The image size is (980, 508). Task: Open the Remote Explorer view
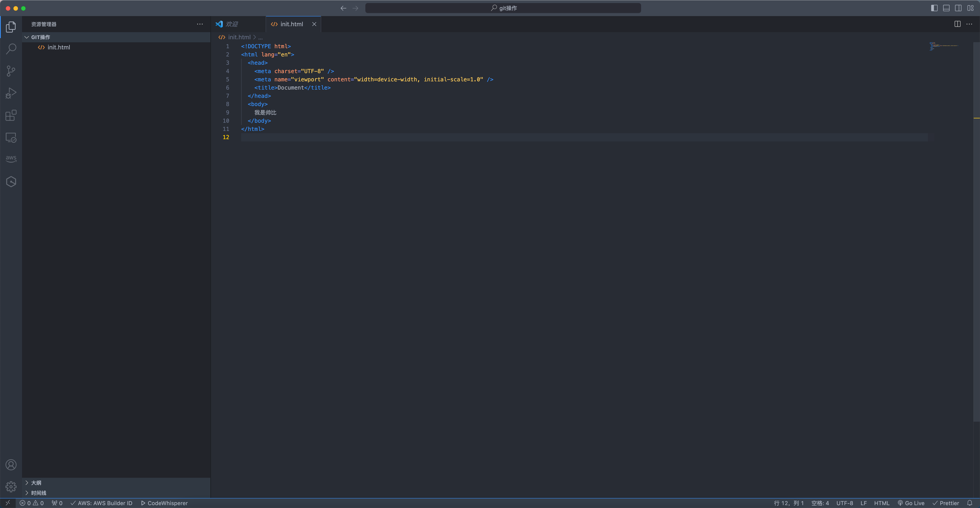[x=11, y=137]
